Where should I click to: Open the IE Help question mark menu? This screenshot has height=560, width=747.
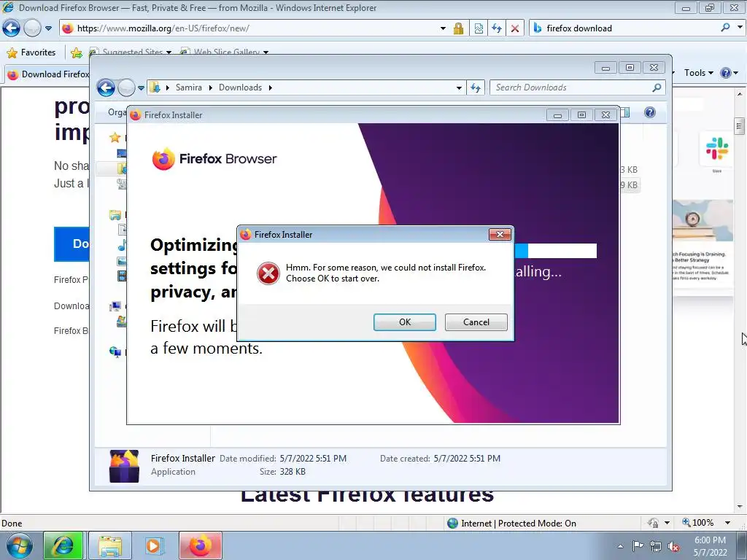click(729, 73)
